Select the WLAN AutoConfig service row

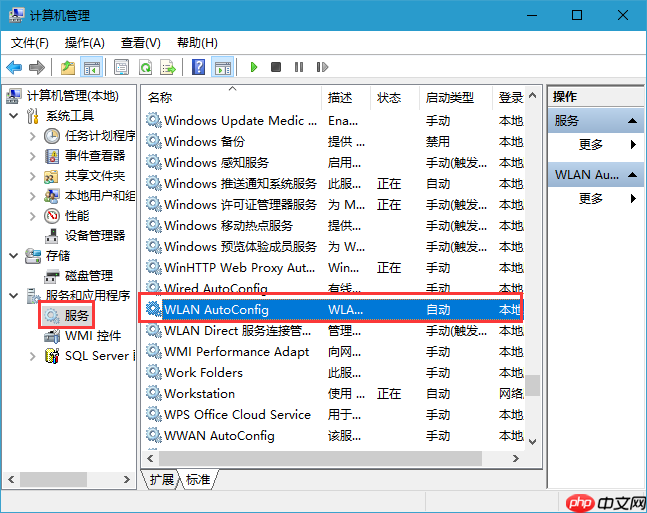[x=334, y=310]
